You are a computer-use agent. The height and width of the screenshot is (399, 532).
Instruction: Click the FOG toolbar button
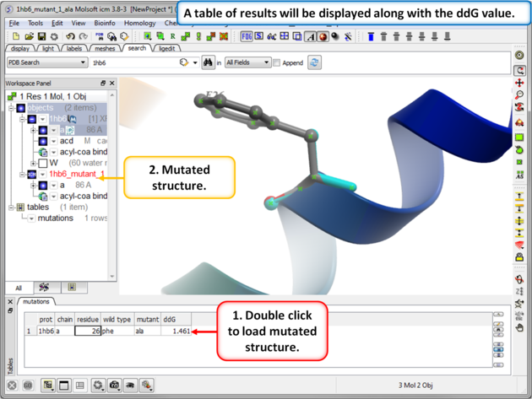pyautogui.click(x=247, y=36)
